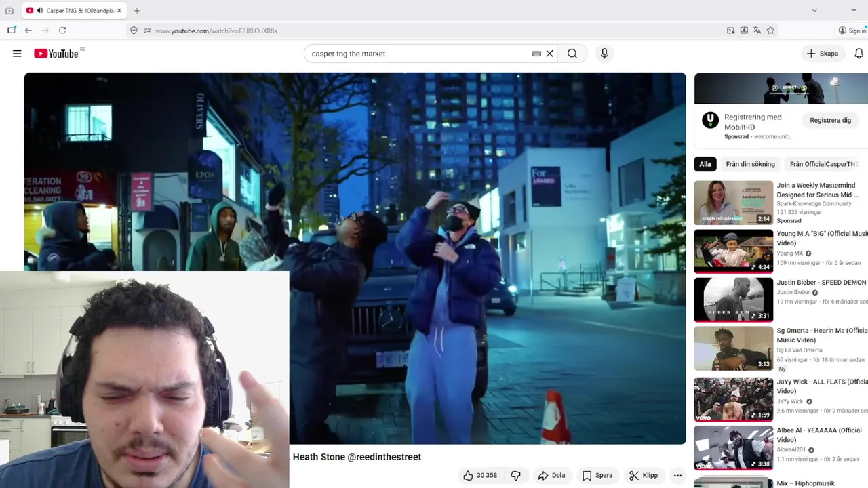This screenshot has width=868, height=488.
Task: Open YouTube notifications bell
Action: click(x=859, y=54)
